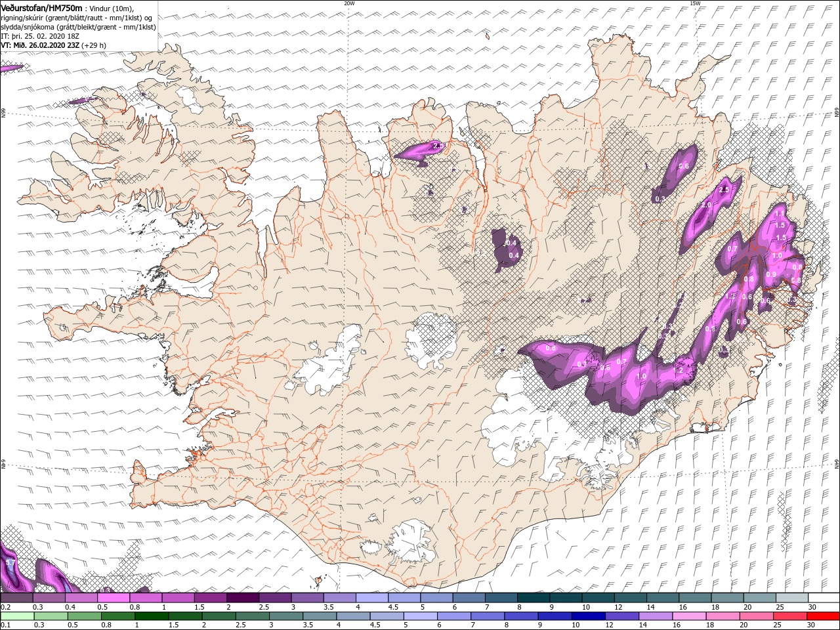
Task: Click the 20W longitude label
Action: [349, 3]
